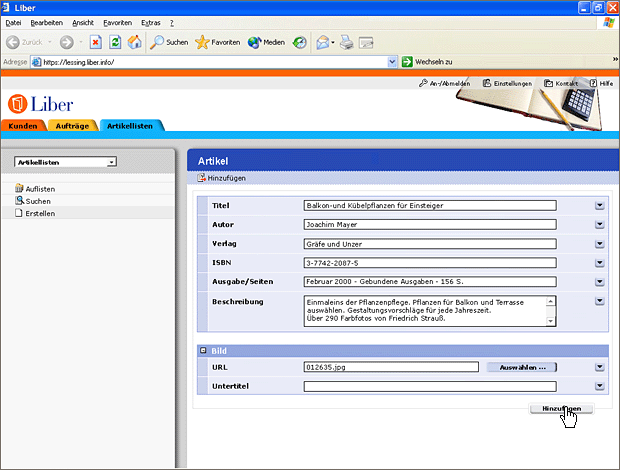Click the Liber logo
Viewport: 620px width, 470px height.
coord(40,104)
